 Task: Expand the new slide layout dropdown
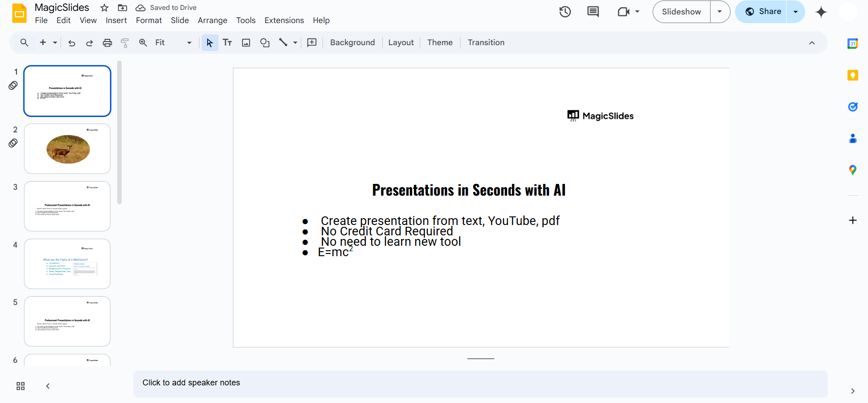click(55, 42)
